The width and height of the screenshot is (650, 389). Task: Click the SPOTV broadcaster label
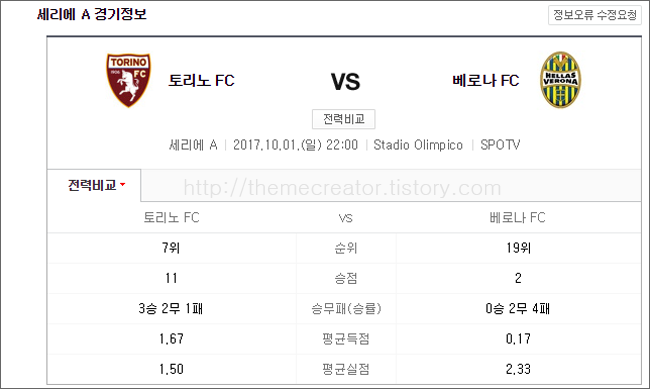click(500, 145)
